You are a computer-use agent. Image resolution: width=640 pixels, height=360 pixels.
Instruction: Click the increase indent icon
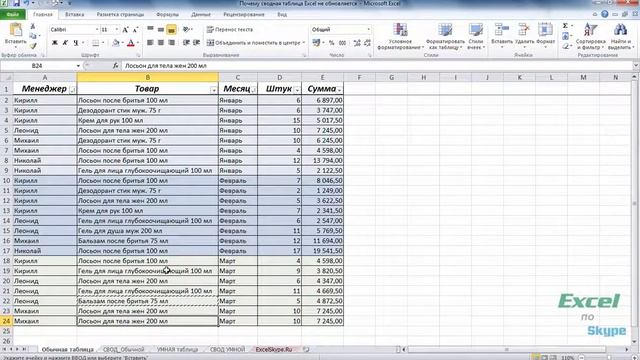tap(197, 42)
